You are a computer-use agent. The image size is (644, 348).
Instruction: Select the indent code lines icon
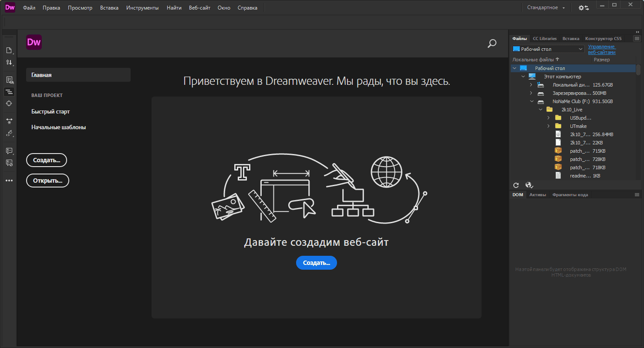point(9,92)
